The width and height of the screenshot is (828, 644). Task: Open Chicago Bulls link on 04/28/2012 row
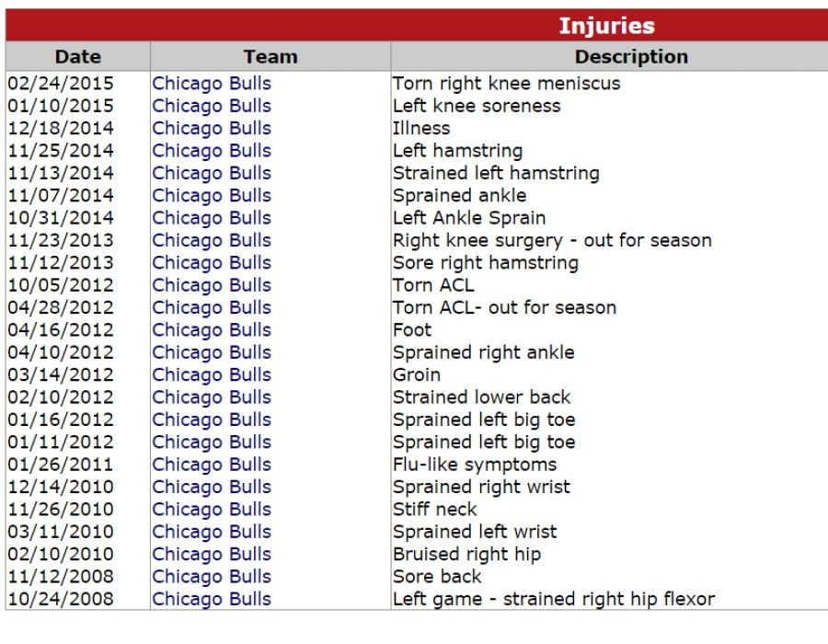(212, 307)
